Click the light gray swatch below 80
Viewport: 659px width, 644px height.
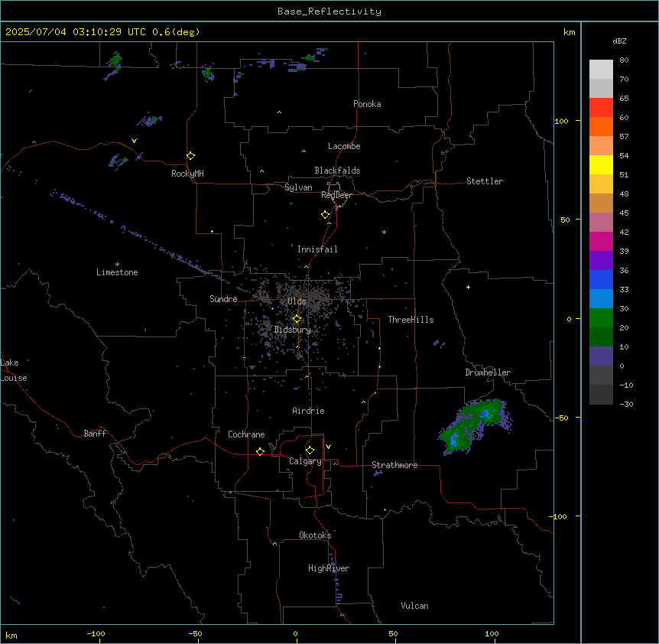[601, 70]
